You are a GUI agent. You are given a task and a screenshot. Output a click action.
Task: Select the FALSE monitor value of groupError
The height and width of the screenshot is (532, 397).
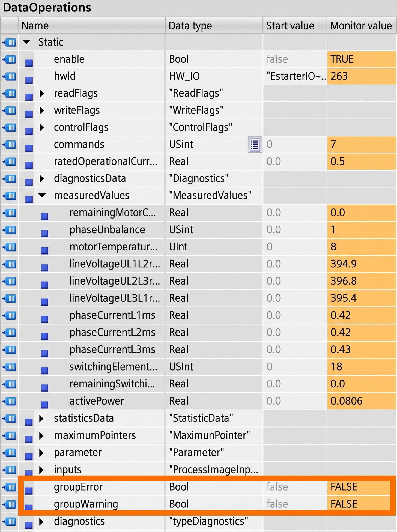(359, 487)
